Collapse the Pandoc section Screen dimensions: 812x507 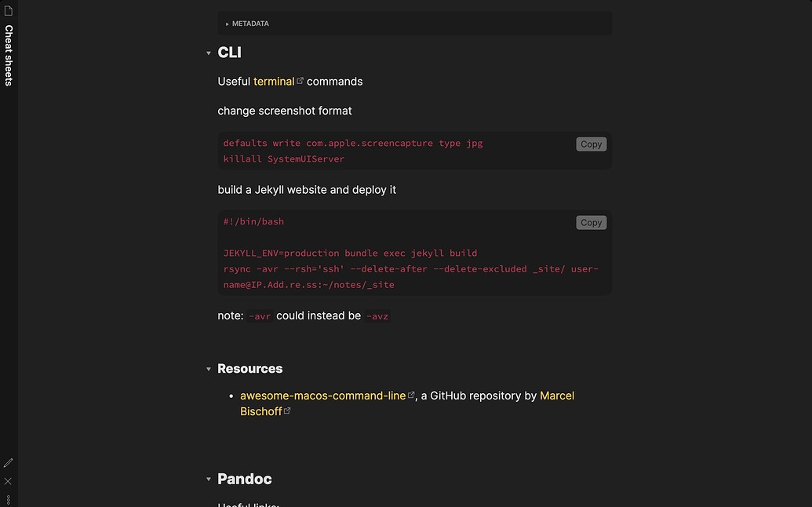[x=209, y=479]
